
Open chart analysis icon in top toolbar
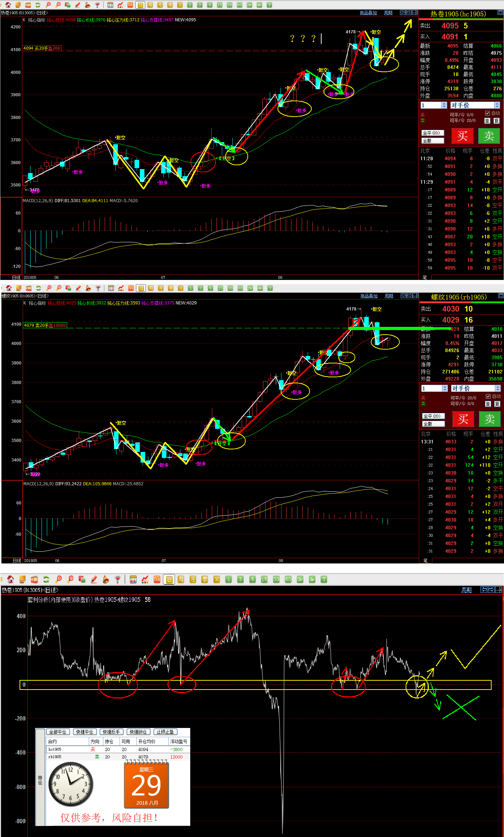120,5
